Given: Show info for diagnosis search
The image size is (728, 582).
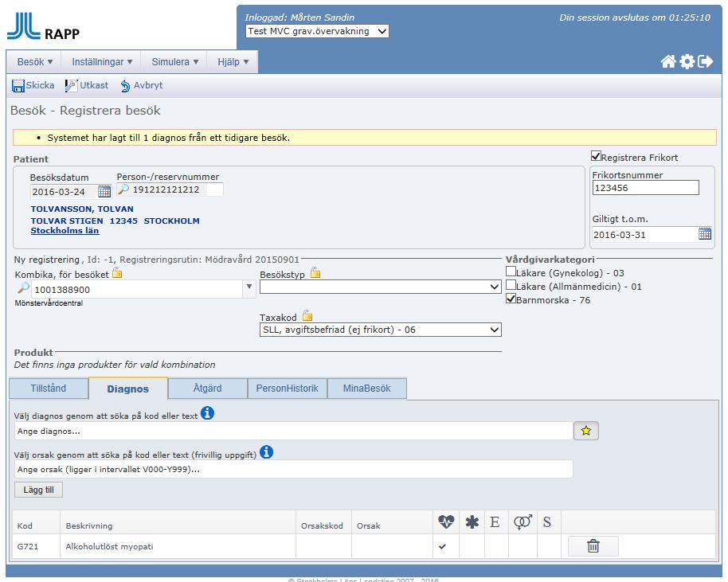Looking at the screenshot, I should [x=207, y=412].
